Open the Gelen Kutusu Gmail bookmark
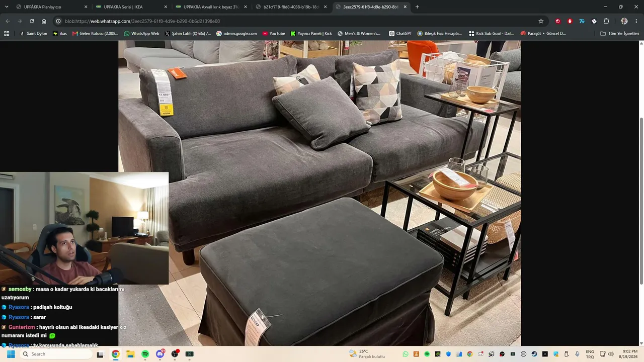The image size is (644, 362). pyautogui.click(x=95, y=34)
